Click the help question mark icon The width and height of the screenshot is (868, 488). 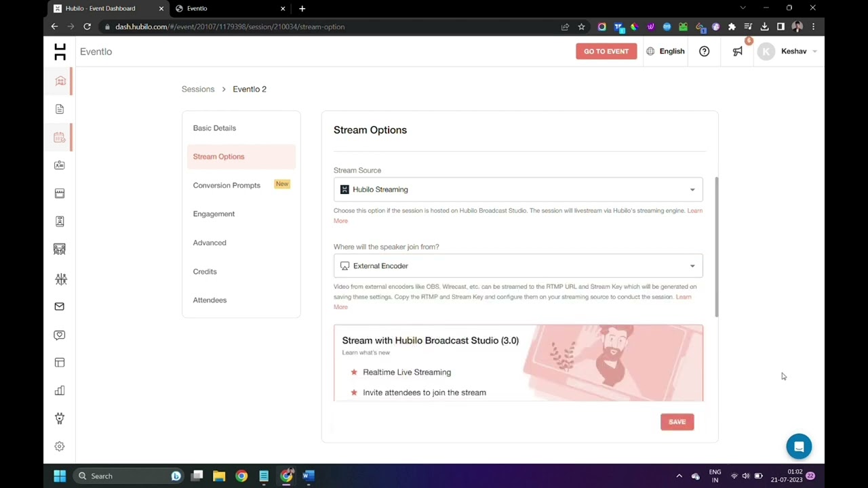(x=704, y=52)
